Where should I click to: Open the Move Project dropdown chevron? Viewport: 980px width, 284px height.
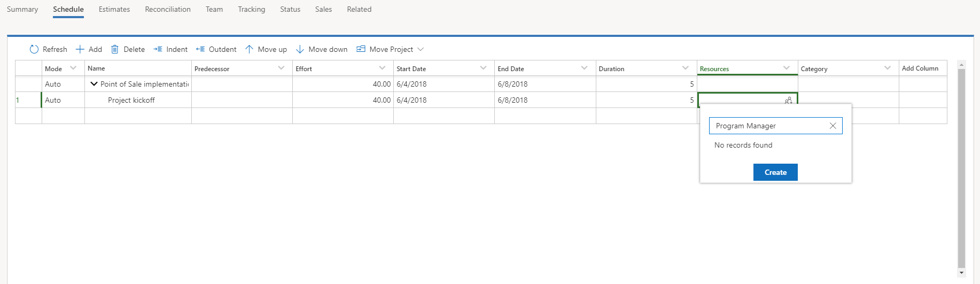(x=421, y=49)
